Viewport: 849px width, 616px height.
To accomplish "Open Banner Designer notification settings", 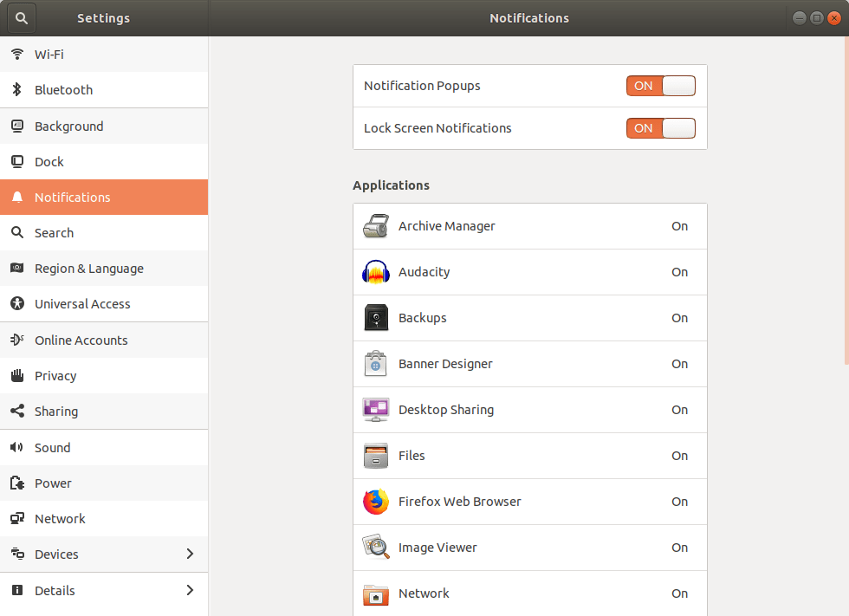I will (529, 364).
